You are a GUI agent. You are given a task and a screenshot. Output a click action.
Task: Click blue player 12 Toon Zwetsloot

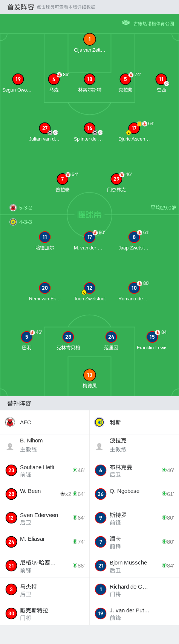pyautogui.click(x=89, y=288)
